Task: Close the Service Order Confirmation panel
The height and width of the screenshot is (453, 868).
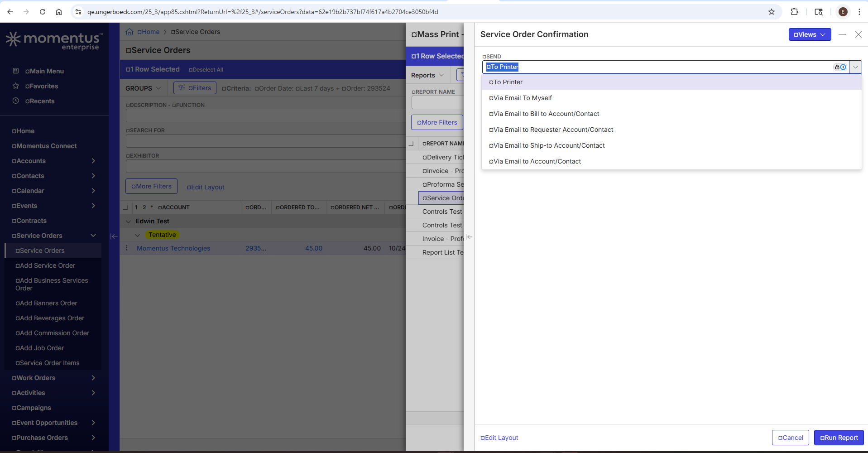Action: click(858, 34)
